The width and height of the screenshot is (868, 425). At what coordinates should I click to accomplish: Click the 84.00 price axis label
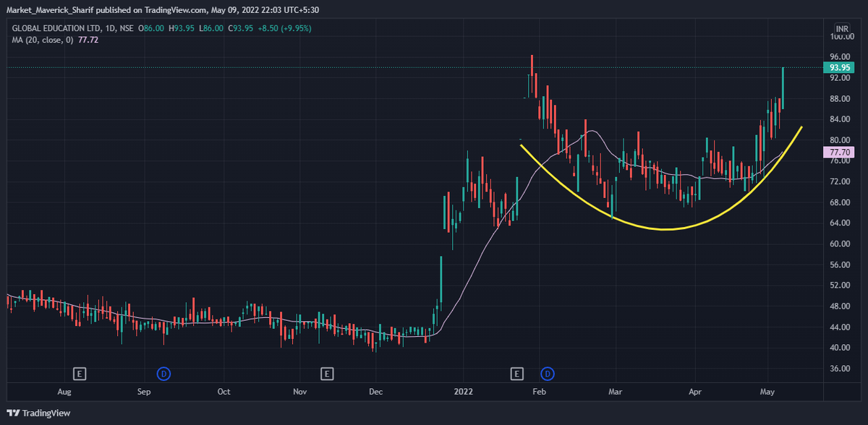(x=839, y=119)
